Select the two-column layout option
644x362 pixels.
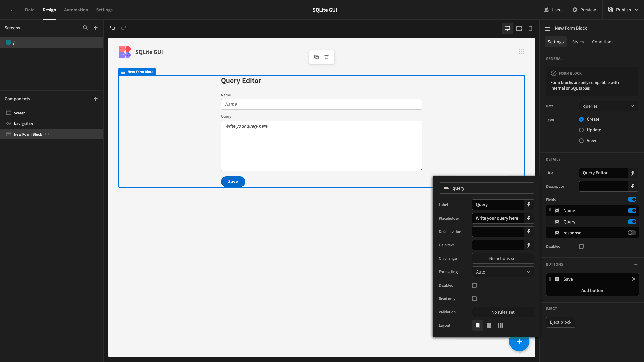(489, 325)
